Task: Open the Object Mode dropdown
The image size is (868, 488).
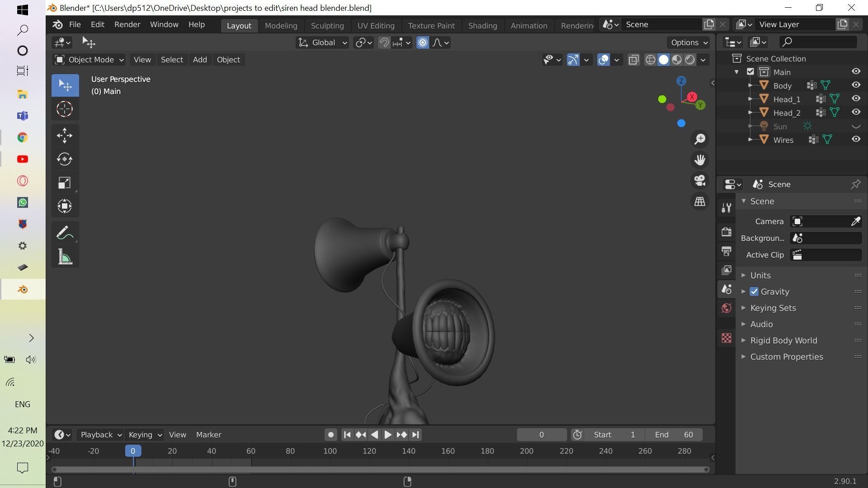Action: [x=89, y=60]
